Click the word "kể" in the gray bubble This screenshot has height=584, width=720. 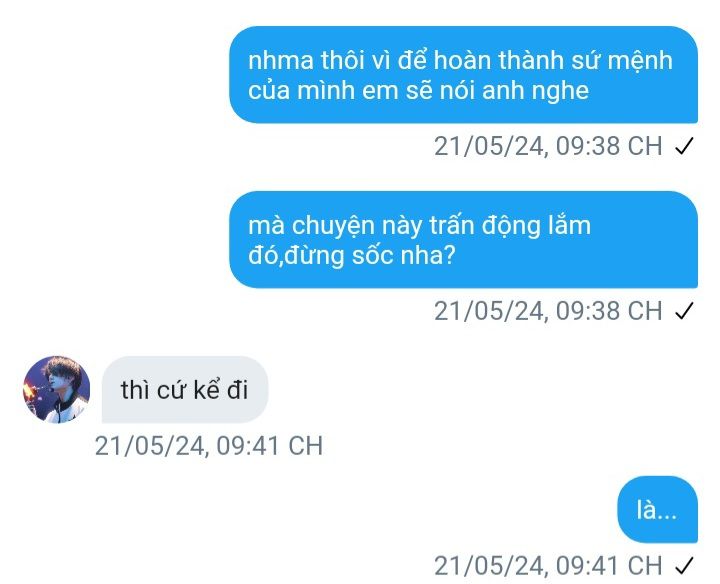click(x=207, y=390)
